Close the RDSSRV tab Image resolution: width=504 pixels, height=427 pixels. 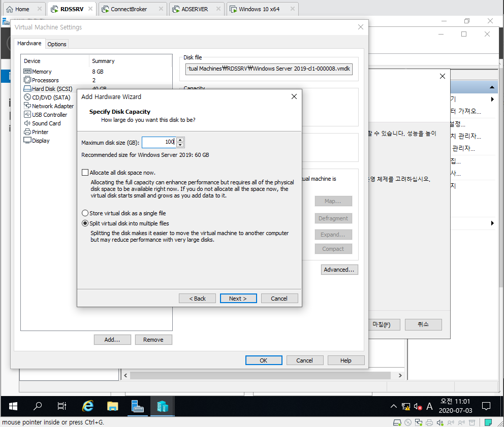coord(90,9)
